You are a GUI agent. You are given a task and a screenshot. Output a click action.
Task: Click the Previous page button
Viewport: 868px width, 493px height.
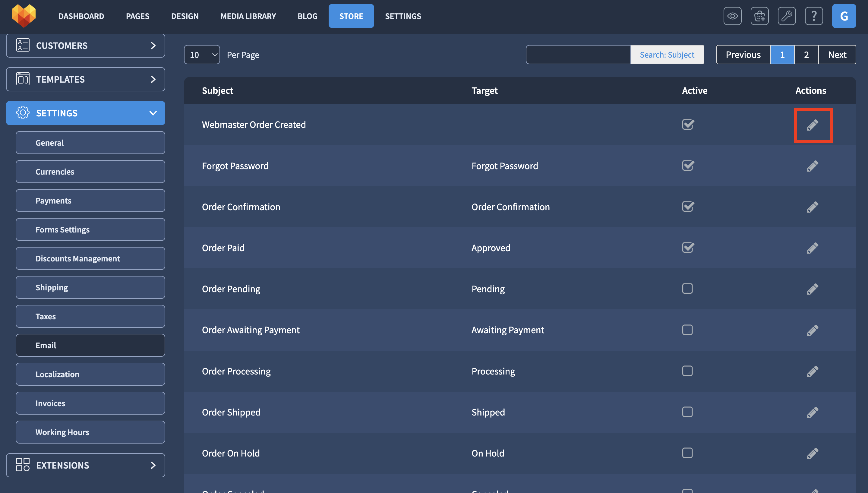[743, 55]
